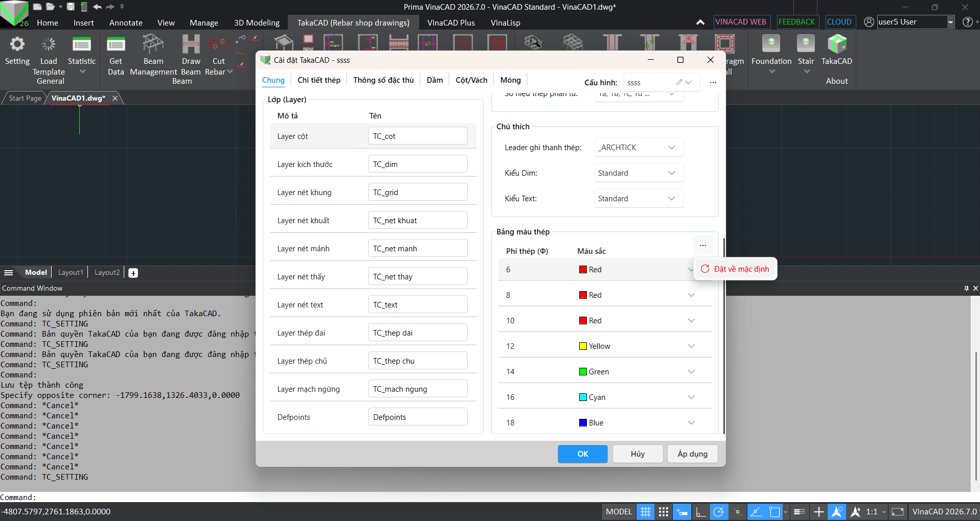Open the three-dot menu beside Cấu hình
Screen dimensions: 980x521
tap(713, 82)
